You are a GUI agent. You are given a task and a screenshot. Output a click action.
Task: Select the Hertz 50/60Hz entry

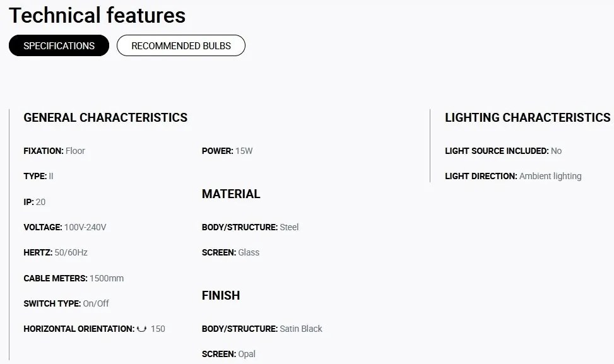(56, 252)
